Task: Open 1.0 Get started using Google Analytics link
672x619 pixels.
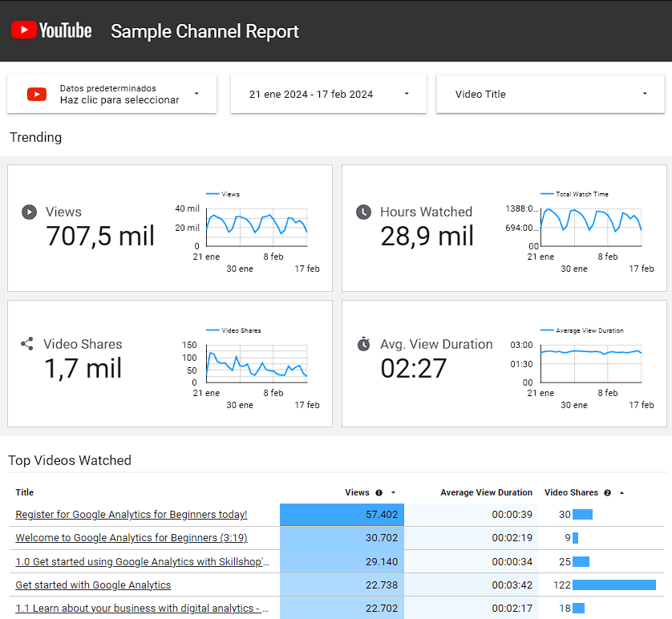Action: tap(142, 561)
